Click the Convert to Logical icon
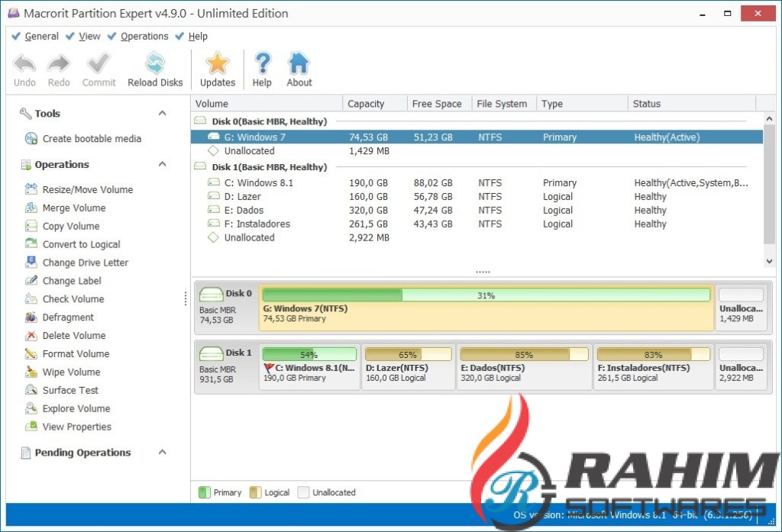 click(31, 243)
